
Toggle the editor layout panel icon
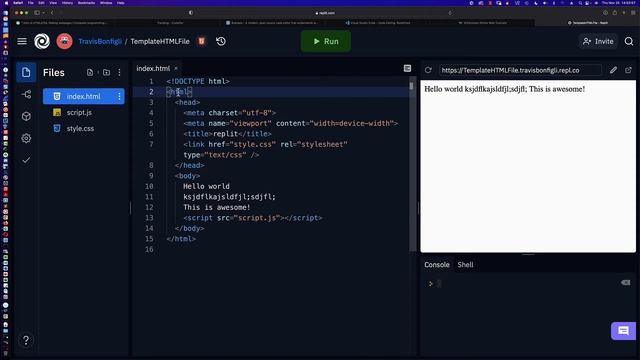click(407, 69)
